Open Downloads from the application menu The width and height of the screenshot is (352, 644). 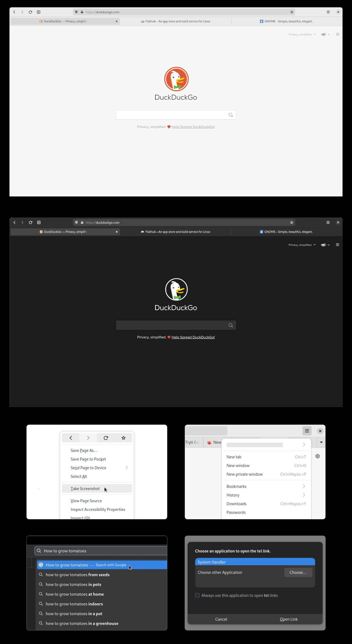click(266, 504)
